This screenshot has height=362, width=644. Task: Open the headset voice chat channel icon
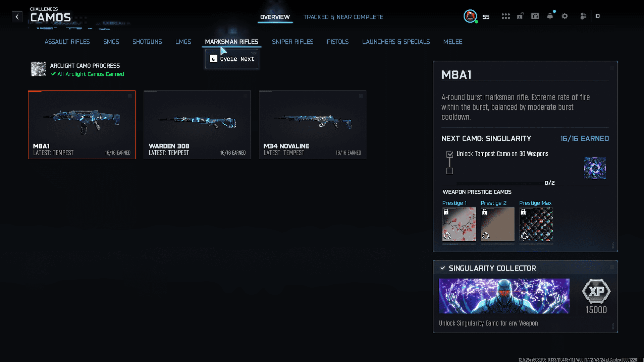pos(535,16)
